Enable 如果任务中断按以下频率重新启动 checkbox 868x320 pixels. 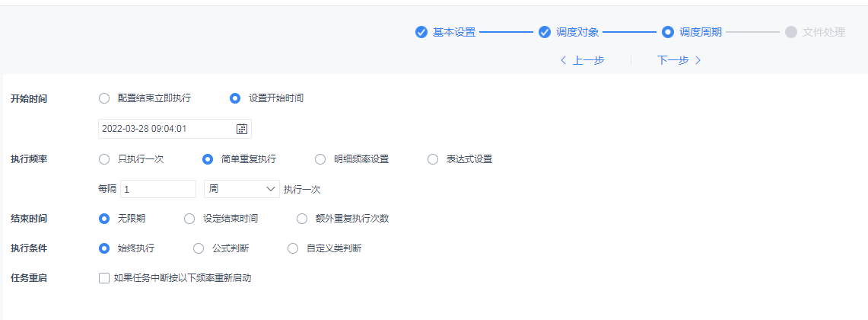[x=104, y=278]
